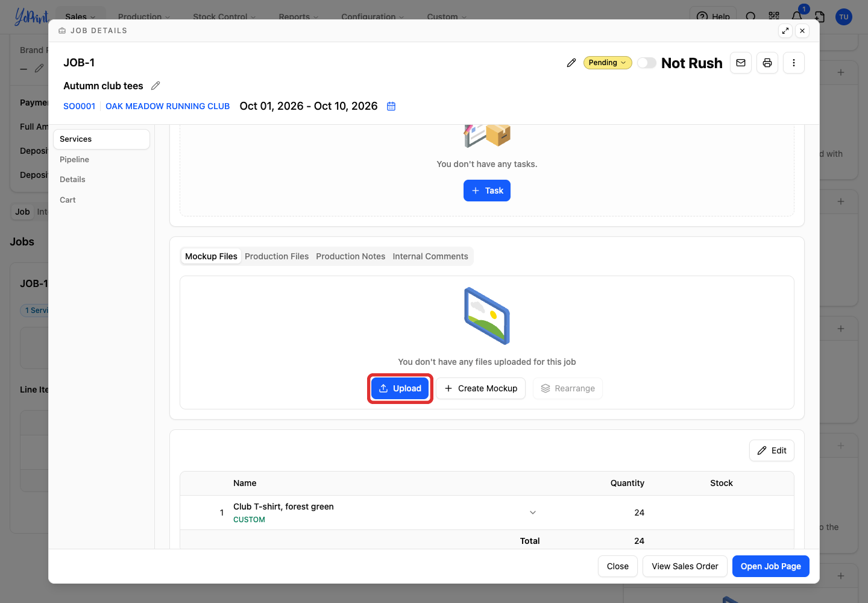Edit the Autumn club tees job name
868x603 pixels.
click(x=156, y=86)
